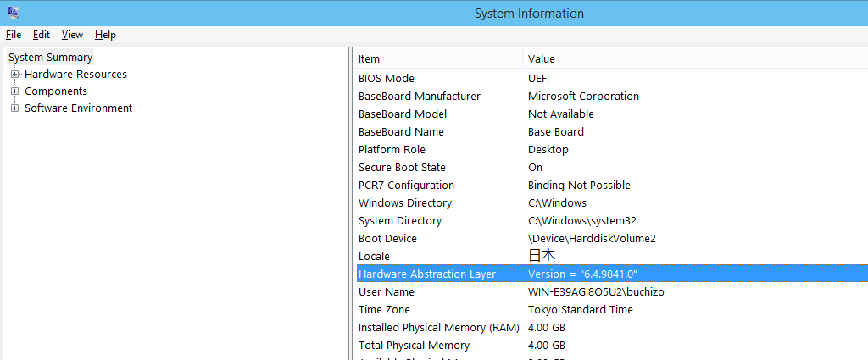868x360 pixels.
Task: Open the Edit menu
Action: [42, 35]
